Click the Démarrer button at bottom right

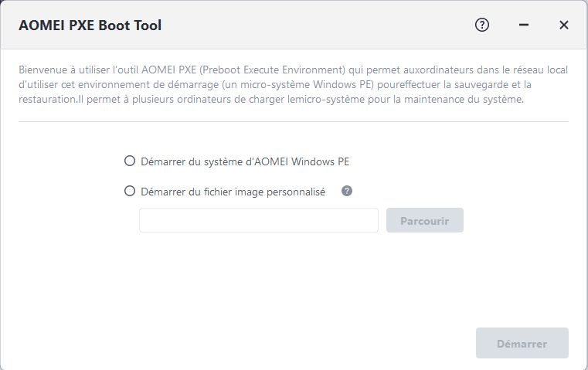point(522,344)
